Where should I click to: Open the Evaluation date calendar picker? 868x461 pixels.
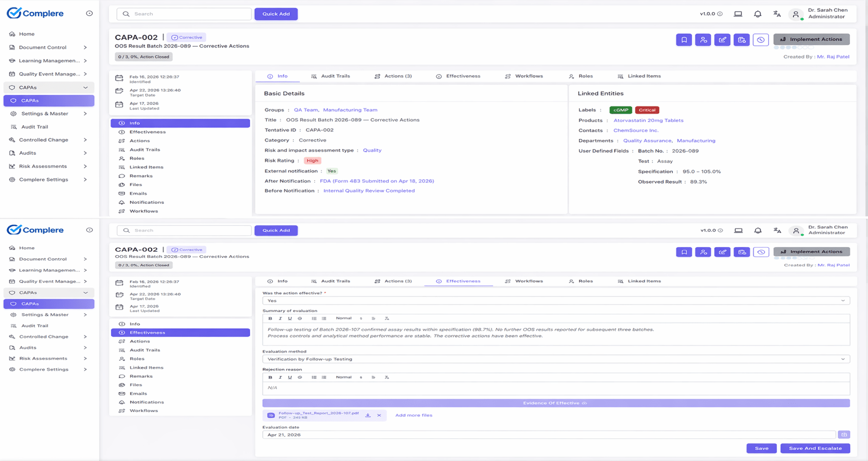click(x=843, y=435)
